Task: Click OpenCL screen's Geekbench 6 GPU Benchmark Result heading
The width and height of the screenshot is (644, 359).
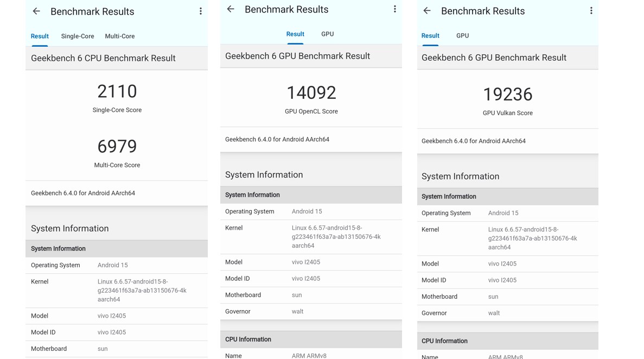Action: tap(297, 56)
